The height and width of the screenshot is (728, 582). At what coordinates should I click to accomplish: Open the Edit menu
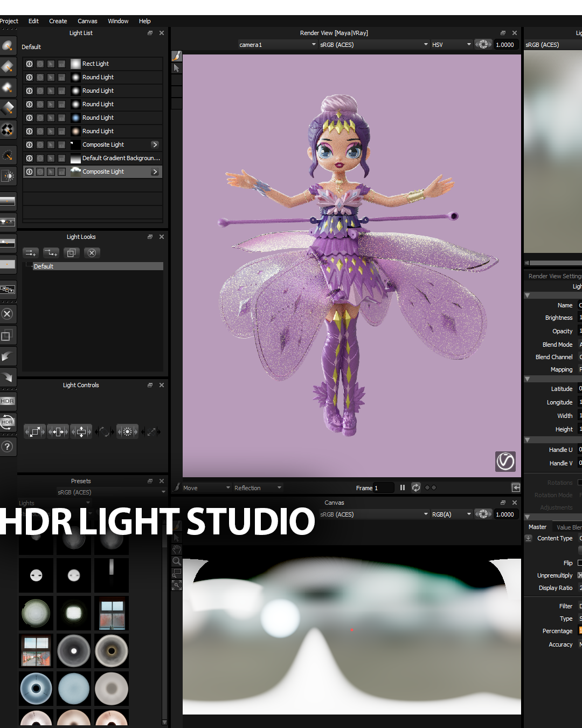pyautogui.click(x=33, y=21)
